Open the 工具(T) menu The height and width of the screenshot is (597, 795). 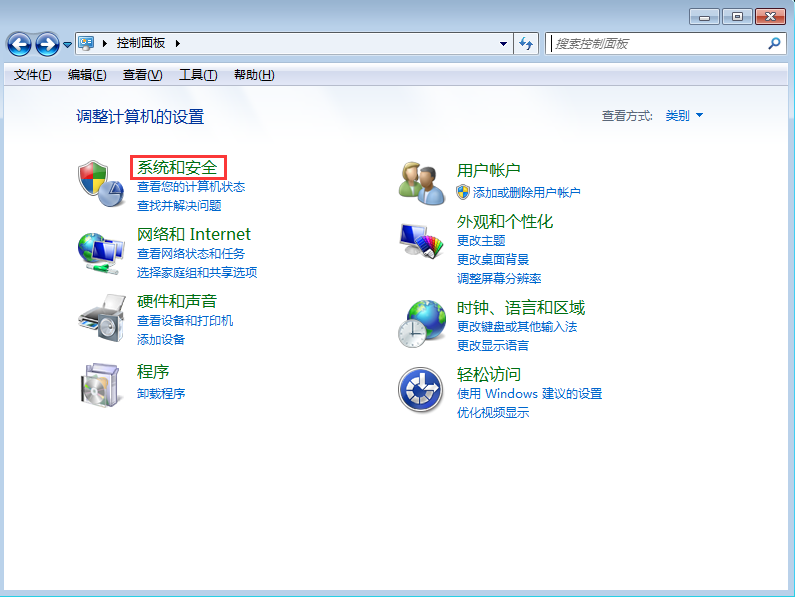click(x=197, y=75)
